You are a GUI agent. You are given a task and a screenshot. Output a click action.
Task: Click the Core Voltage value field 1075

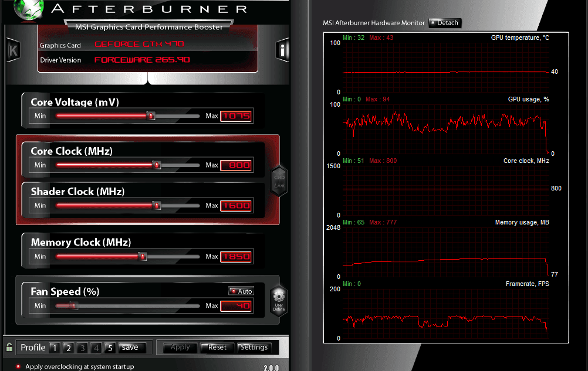click(x=236, y=116)
